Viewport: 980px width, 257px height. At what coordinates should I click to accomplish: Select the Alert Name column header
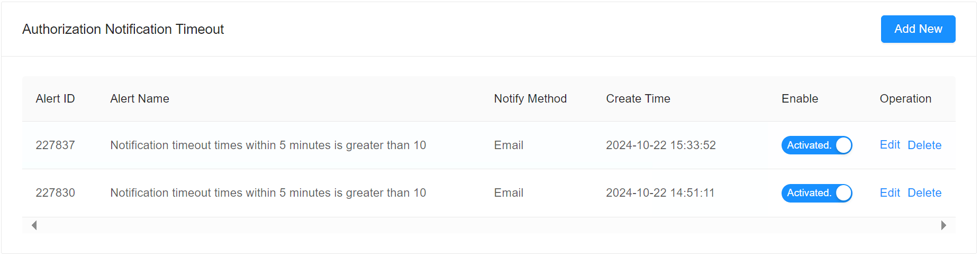(140, 99)
